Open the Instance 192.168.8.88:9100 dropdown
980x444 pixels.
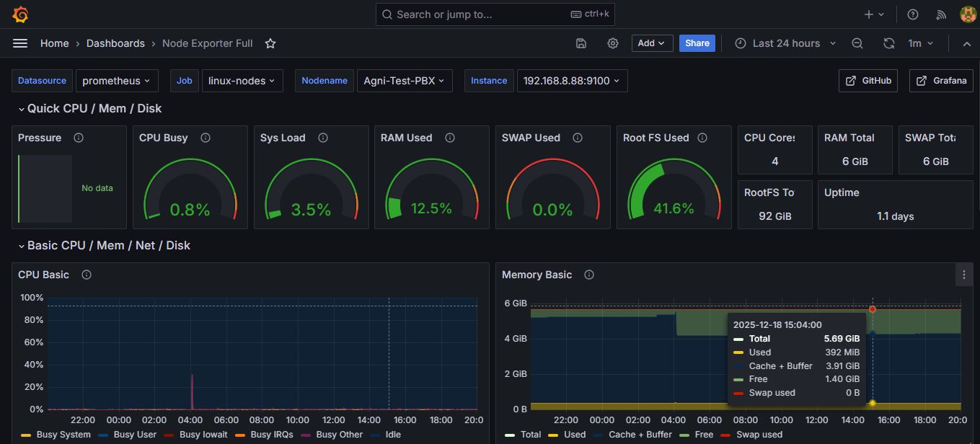[x=572, y=81]
